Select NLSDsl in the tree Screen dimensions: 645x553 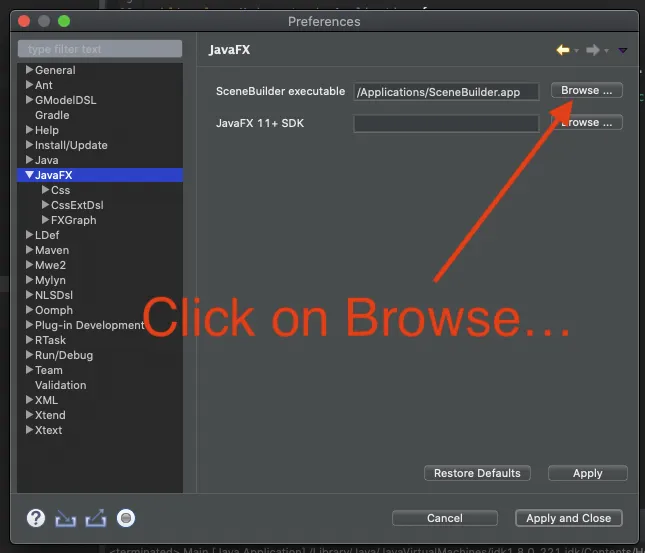[54, 295]
